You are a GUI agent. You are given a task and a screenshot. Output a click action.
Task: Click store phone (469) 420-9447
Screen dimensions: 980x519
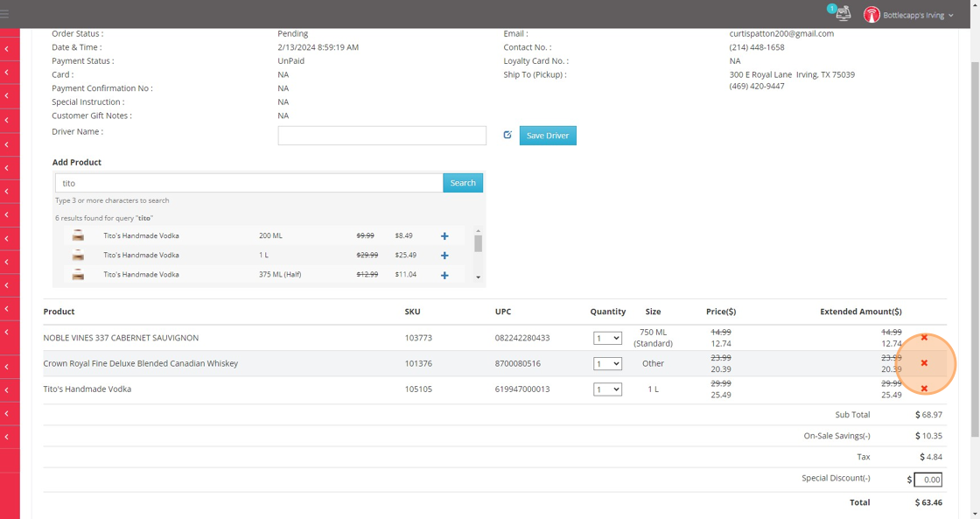(x=756, y=87)
